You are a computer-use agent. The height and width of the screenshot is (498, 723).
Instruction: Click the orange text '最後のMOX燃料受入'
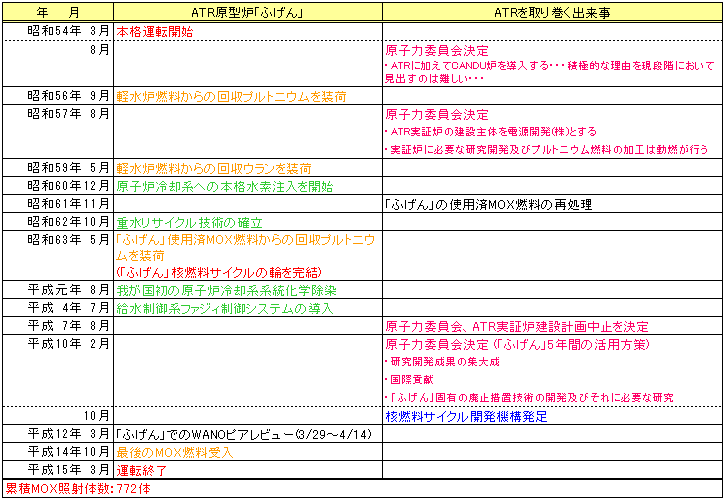pos(175,452)
